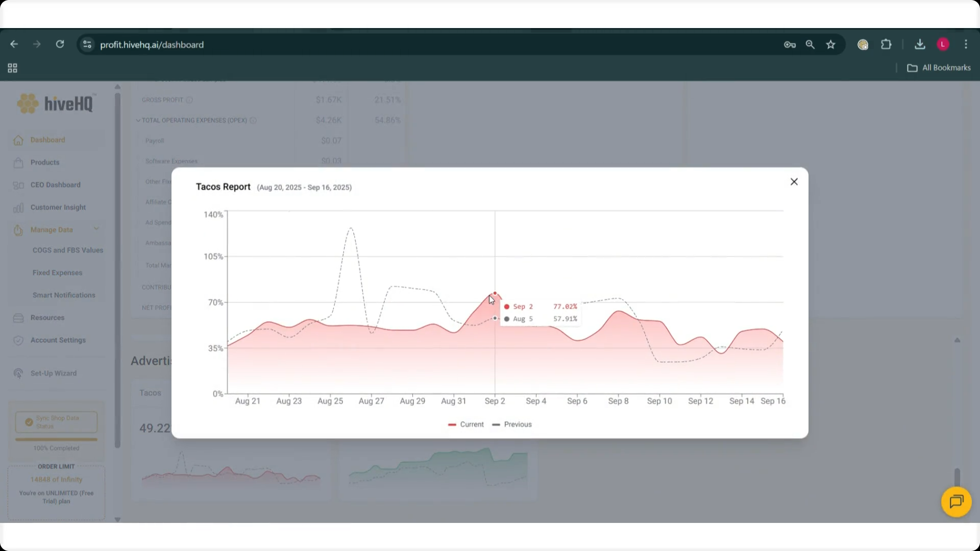
Task: Collapse the Manage Data chevron
Action: coord(96,229)
